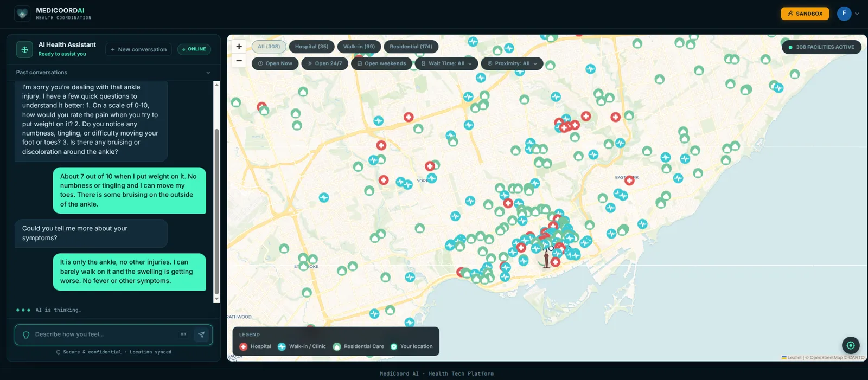Enable the Open 24/7 filter

(x=324, y=63)
